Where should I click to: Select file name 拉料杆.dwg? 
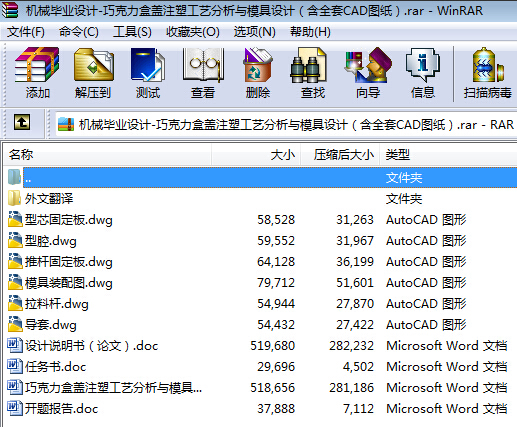[57, 304]
